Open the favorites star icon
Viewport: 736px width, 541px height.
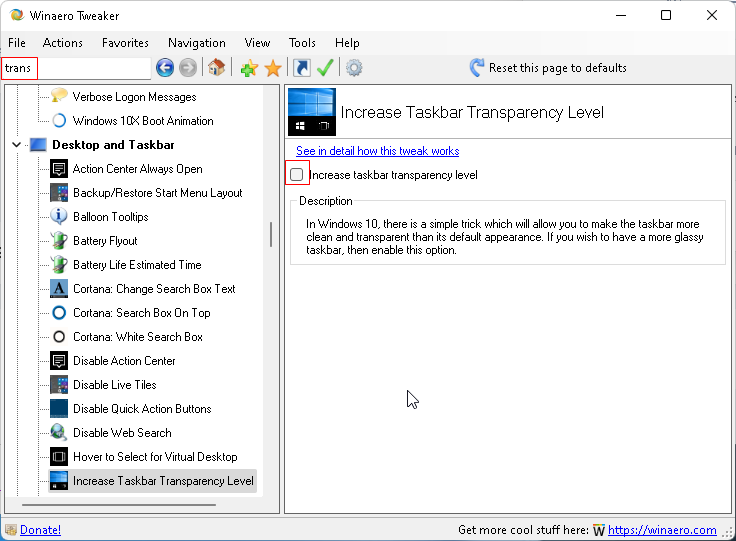[x=273, y=68]
